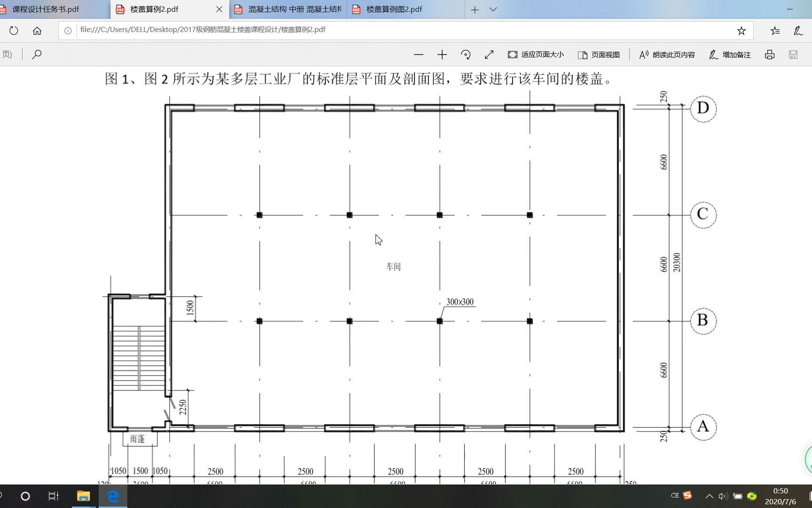Viewport: 812px width, 508px height.
Task: Zoom in on the PDF
Action: pyautogui.click(x=442, y=55)
